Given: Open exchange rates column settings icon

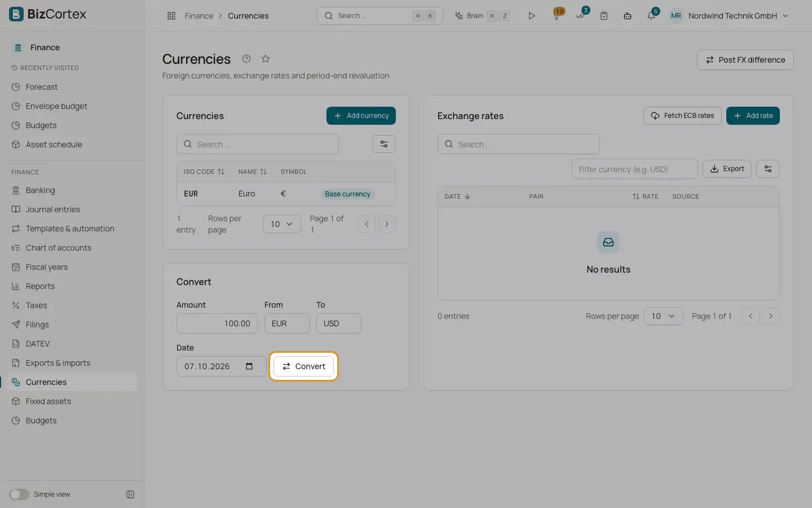Looking at the screenshot, I should pos(768,169).
